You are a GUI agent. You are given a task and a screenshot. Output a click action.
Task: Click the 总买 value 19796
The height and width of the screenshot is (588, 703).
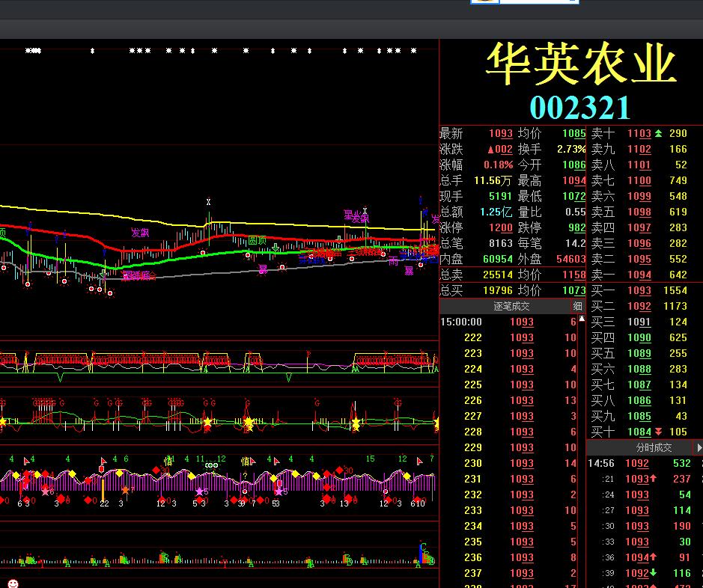pos(498,290)
